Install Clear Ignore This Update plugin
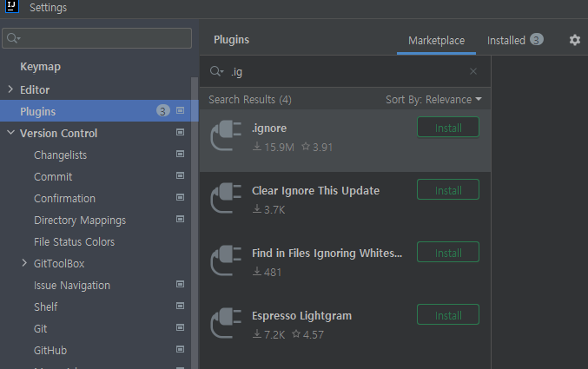The image size is (588, 369). pyautogui.click(x=448, y=190)
